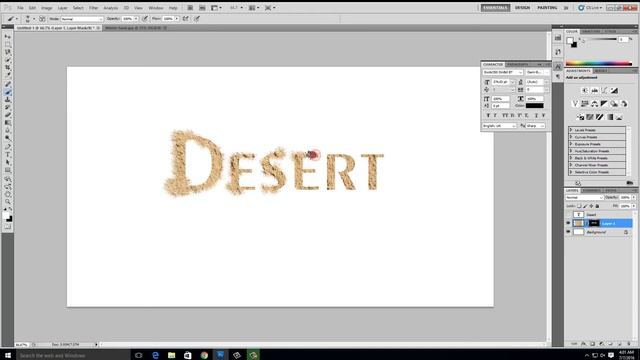Click the layer mask thumbnail on Layer 1
This screenshot has height=360, width=640.
[x=594, y=223]
